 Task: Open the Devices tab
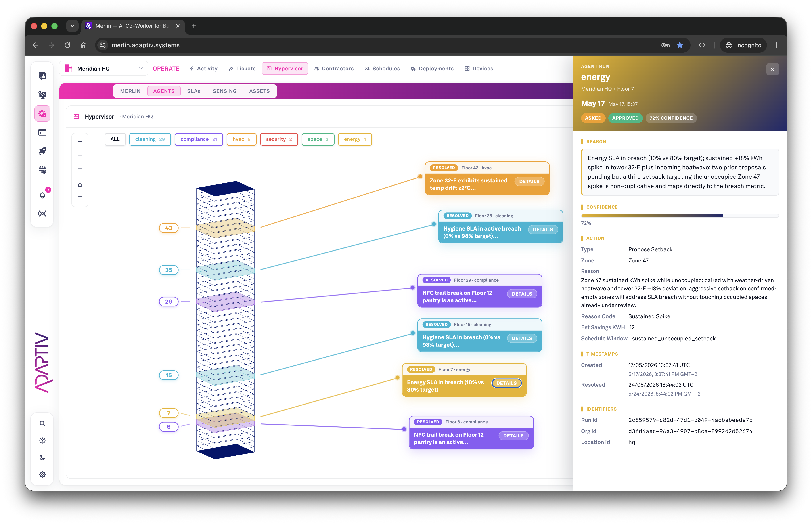tap(479, 68)
